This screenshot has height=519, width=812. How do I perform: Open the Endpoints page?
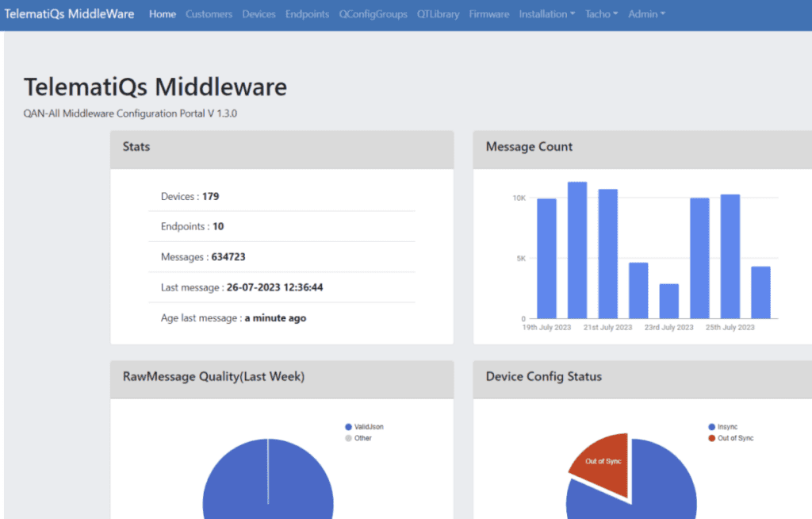click(307, 13)
